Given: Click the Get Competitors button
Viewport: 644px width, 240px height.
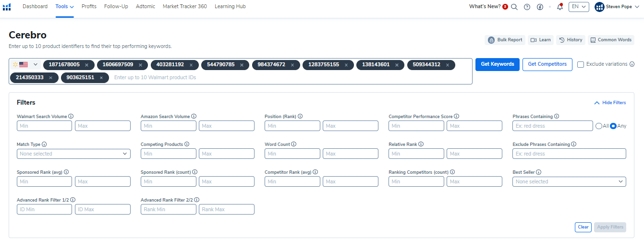Looking at the screenshot, I should (x=547, y=64).
